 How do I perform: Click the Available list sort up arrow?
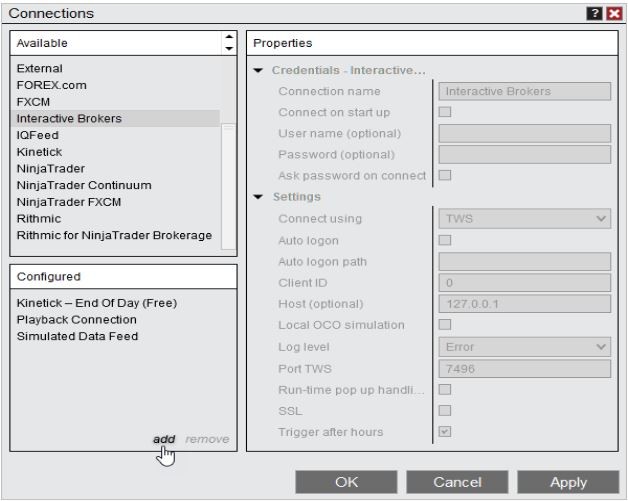[229, 36]
